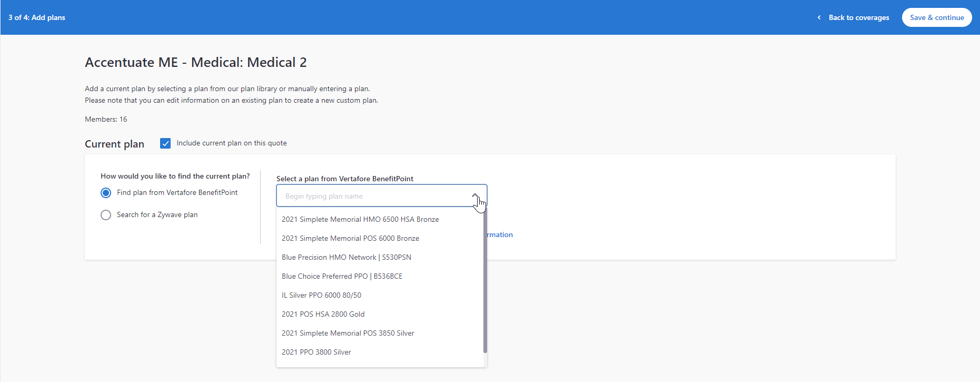This screenshot has height=382, width=980.
Task: Click the partially hidden blue link behind dropdown
Action: (x=500, y=235)
